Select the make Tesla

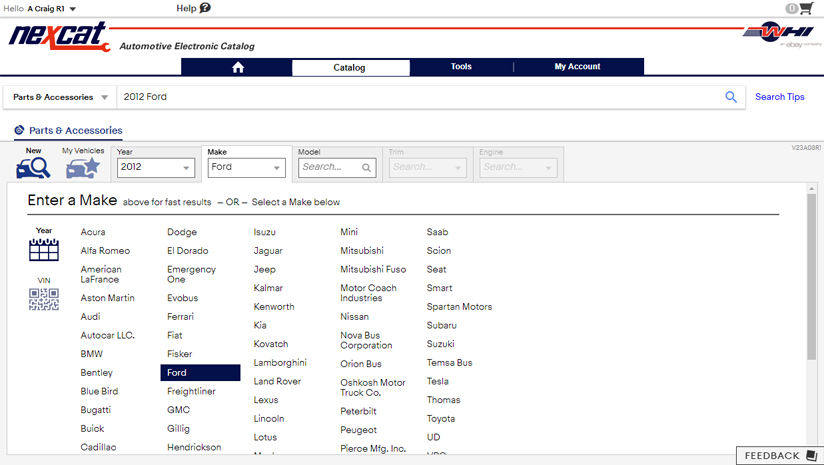pos(438,381)
